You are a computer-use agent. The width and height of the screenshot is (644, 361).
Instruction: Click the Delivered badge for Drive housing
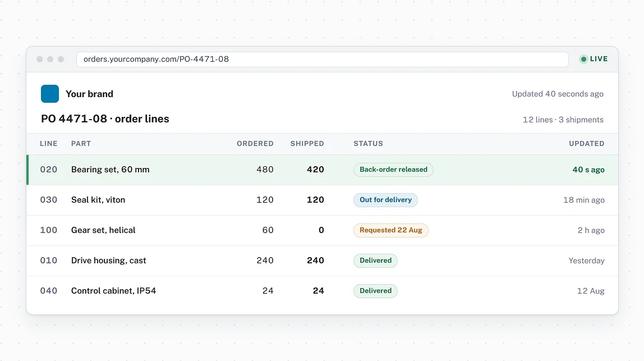375,261
